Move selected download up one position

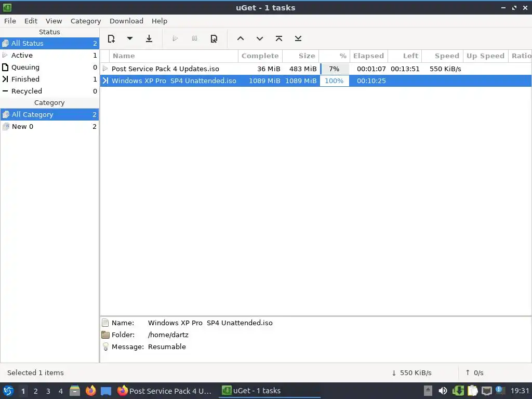[x=241, y=38]
